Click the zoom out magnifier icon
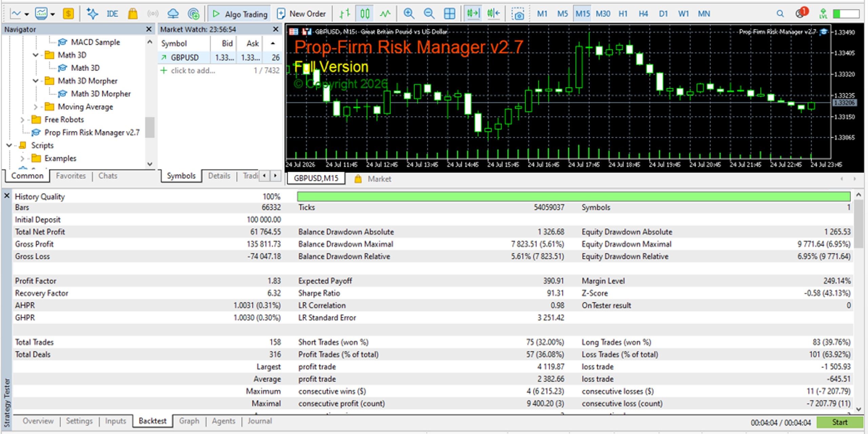This screenshot has height=434, width=868. click(x=429, y=14)
